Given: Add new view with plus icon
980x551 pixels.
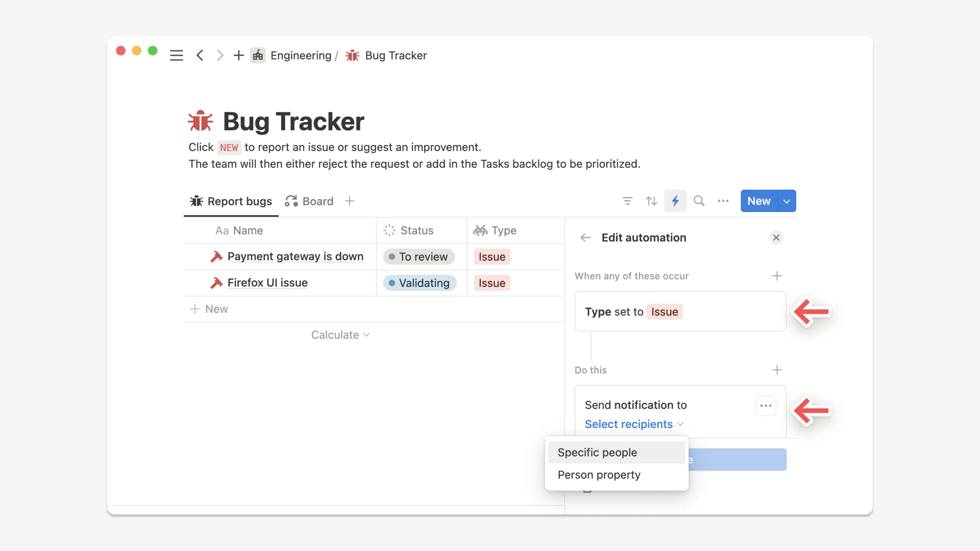Looking at the screenshot, I should (349, 201).
